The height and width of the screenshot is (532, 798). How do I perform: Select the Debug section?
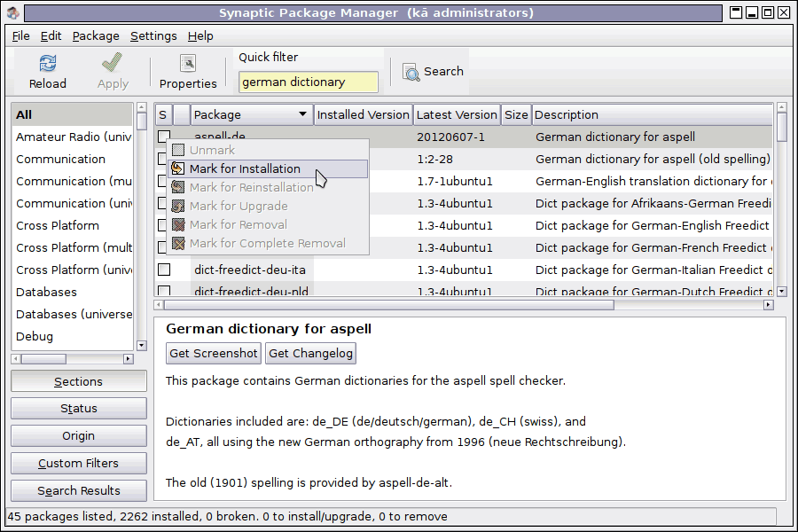[72, 337]
